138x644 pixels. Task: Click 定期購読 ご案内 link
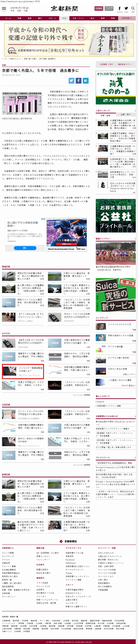[106, 64]
